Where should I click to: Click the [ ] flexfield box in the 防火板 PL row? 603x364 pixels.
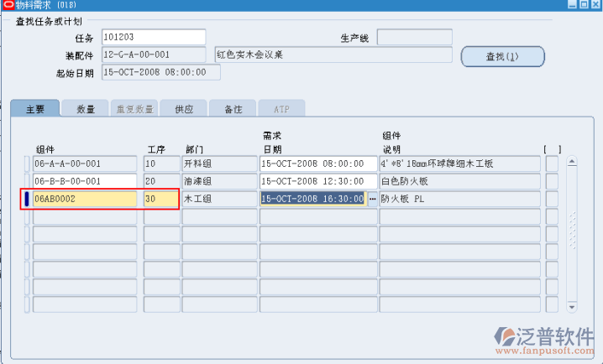(x=552, y=199)
